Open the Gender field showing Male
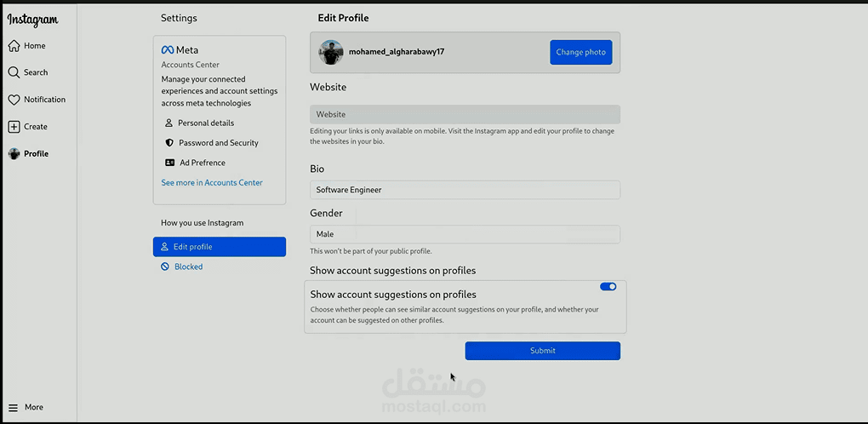 tap(465, 234)
